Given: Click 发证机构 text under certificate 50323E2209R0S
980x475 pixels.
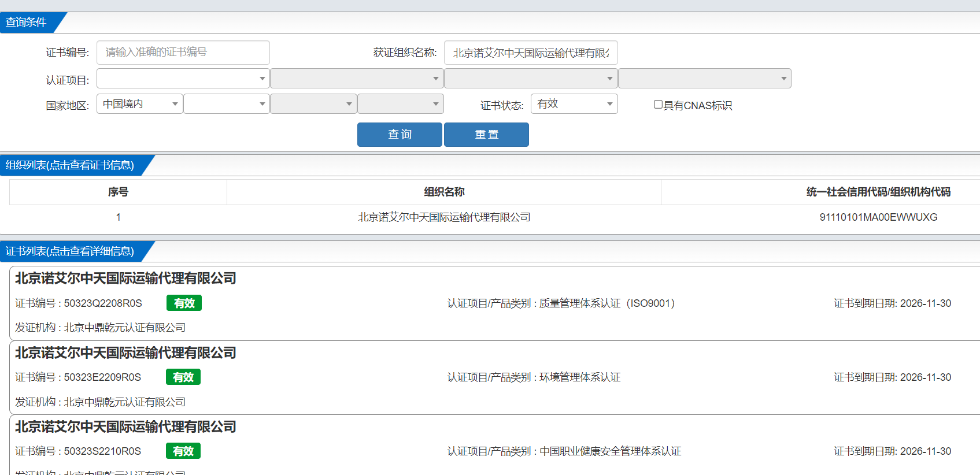Looking at the screenshot, I should tap(100, 402).
